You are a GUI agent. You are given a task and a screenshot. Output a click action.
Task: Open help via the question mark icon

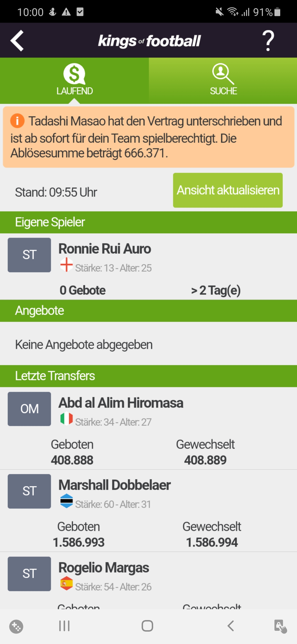268,41
